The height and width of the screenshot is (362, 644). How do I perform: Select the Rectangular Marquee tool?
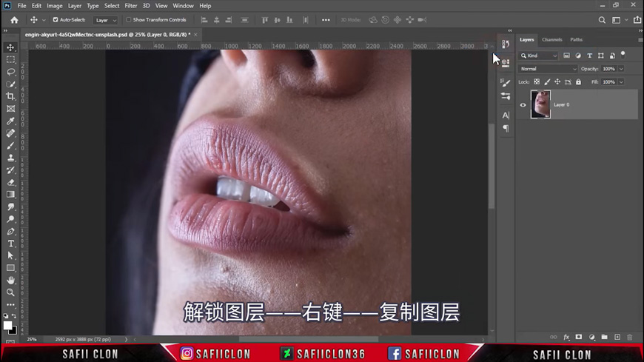(x=10, y=59)
